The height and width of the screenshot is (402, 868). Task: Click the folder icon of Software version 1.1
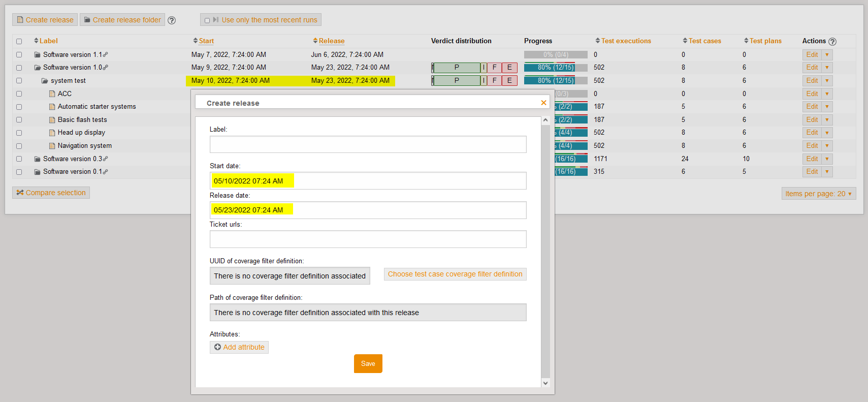pos(37,54)
